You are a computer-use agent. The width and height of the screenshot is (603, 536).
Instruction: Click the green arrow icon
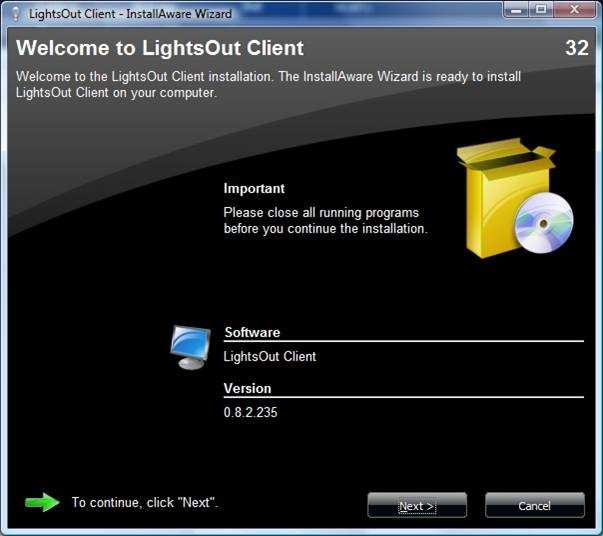[x=42, y=502]
